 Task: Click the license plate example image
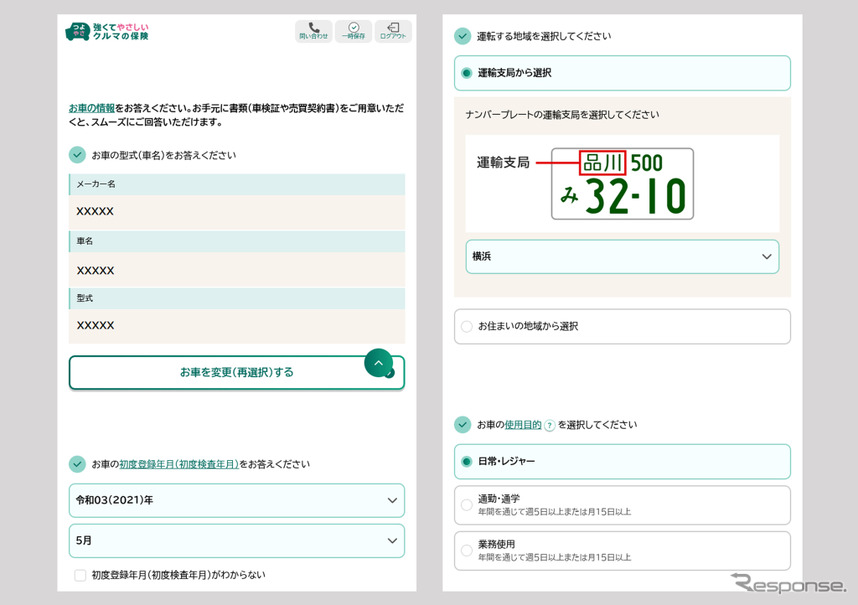(622, 184)
